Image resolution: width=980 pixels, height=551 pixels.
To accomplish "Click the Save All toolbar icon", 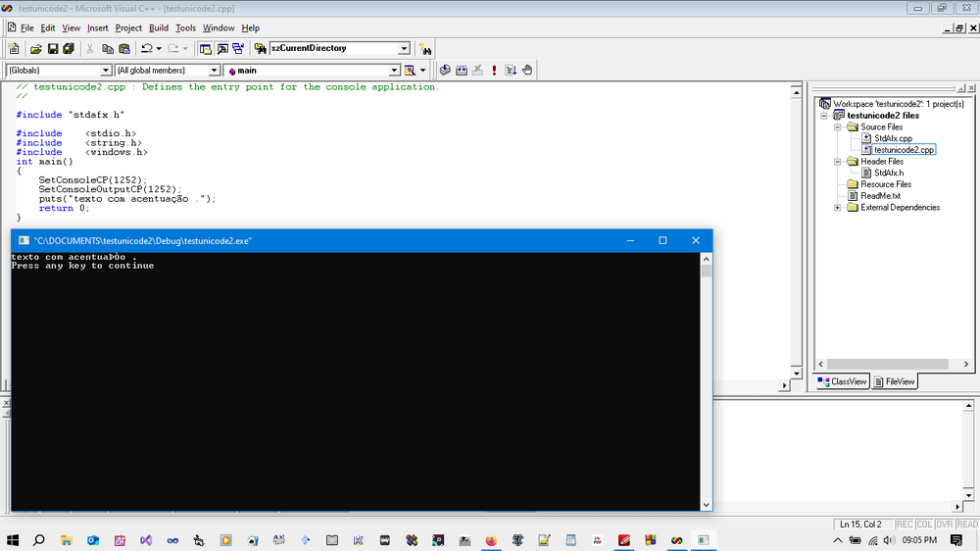I will pos(69,48).
